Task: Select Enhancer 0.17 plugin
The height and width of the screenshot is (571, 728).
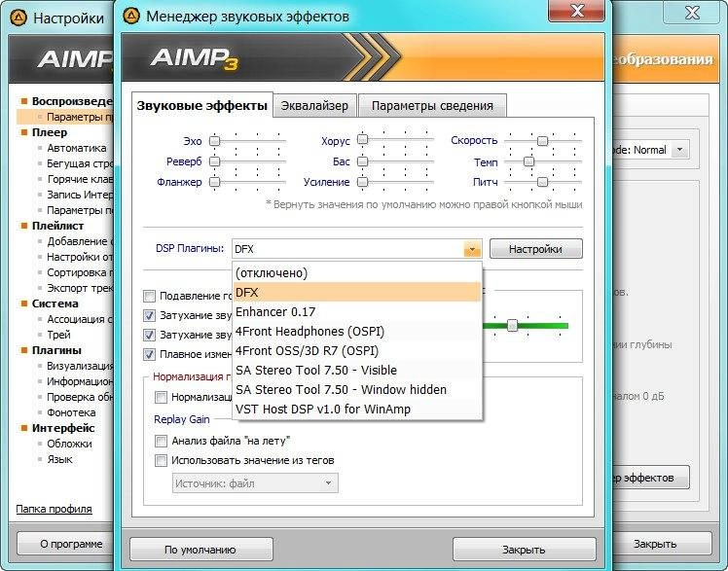Action: point(357,311)
